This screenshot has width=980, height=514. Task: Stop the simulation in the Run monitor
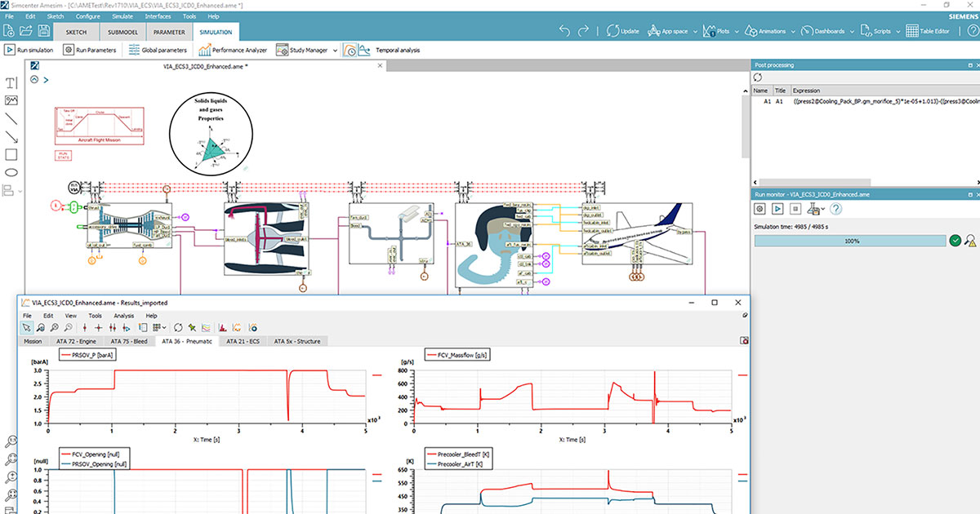click(795, 209)
